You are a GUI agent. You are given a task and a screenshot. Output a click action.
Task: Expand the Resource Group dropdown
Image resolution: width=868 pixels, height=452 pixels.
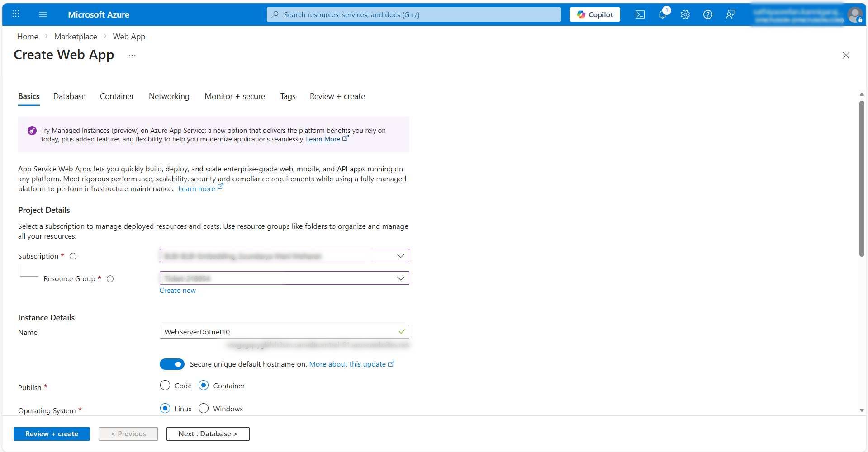pos(284,278)
